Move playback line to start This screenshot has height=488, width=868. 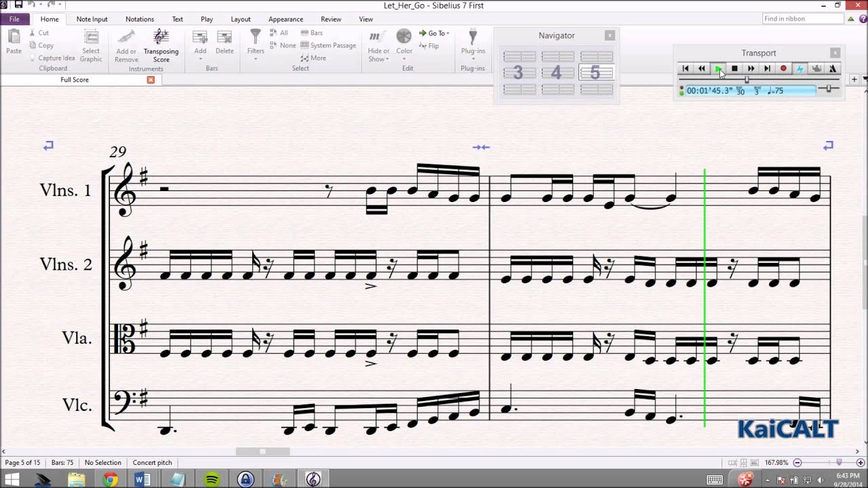click(686, 68)
